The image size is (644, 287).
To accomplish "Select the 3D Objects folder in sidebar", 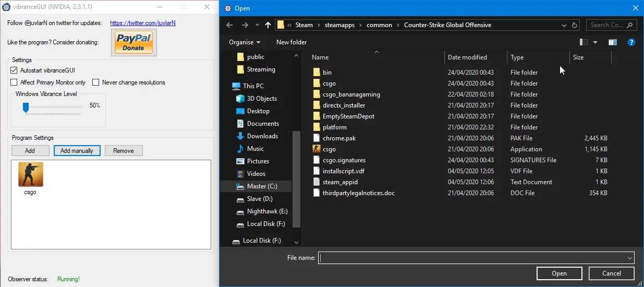I will 262,99.
